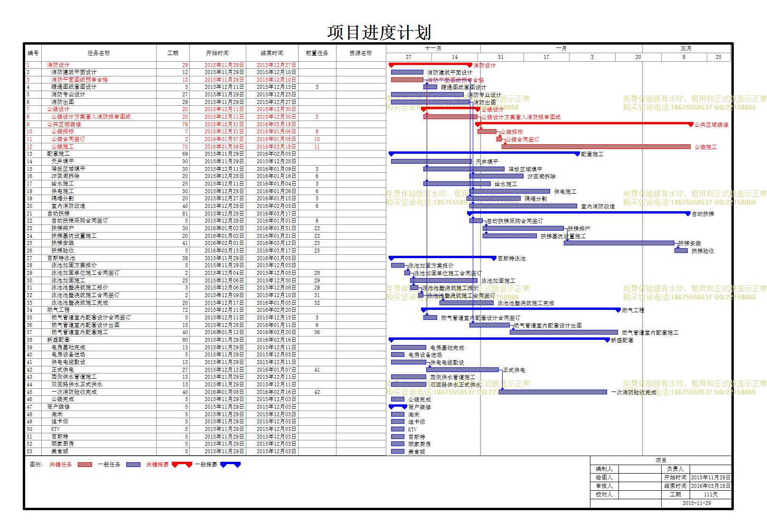Click the blue 自动扶梯 summary bar
Screen dimensions: 767x532
(x=579, y=213)
